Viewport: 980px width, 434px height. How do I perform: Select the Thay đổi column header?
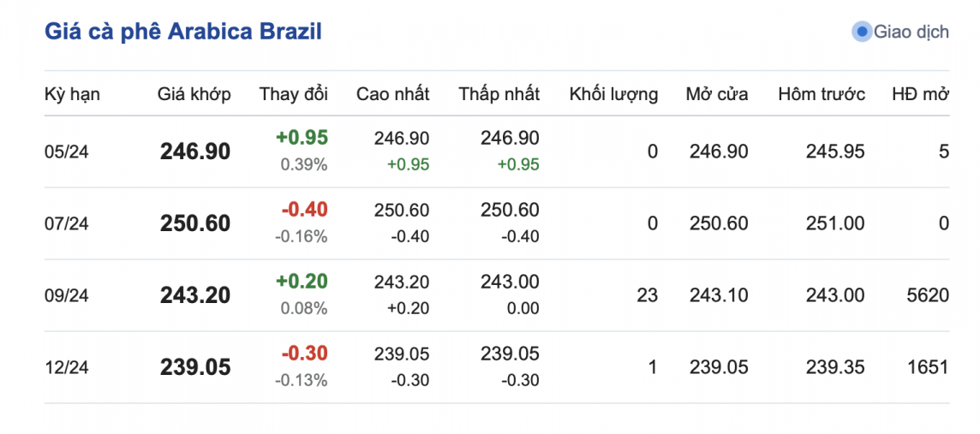click(294, 94)
